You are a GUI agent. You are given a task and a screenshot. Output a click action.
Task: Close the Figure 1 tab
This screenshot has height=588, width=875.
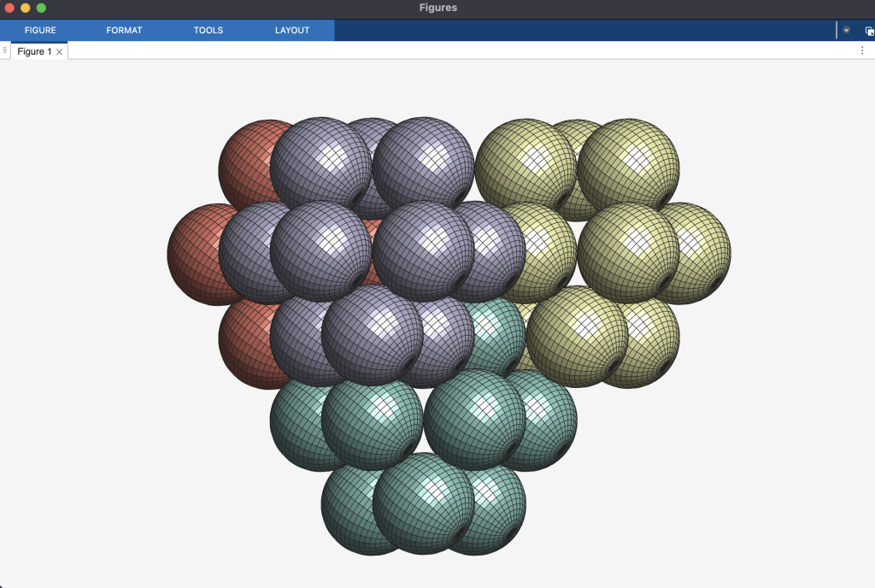[60, 52]
